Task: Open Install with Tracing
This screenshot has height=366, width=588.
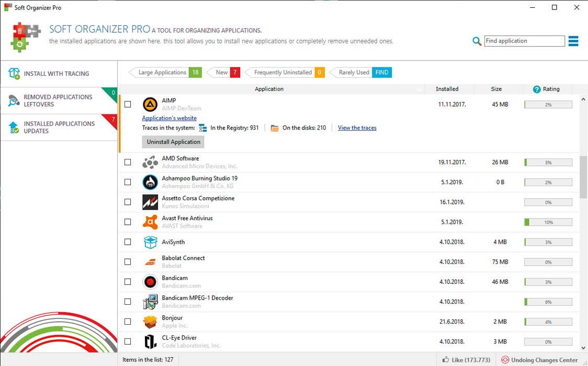Action: pyautogui.click(x=59, y=74)
